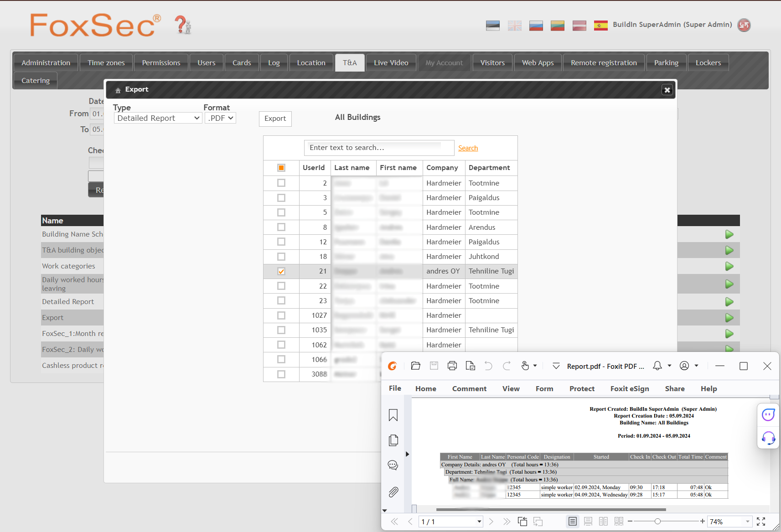Check the box for UserId 12
Viewport: 781px width, 532px height.
click(x=281, y=242)
